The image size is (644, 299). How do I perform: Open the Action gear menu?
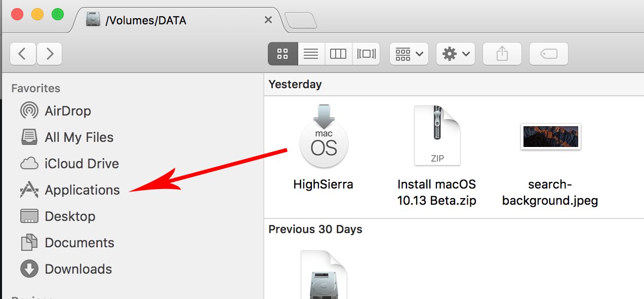tap(455, 54)
